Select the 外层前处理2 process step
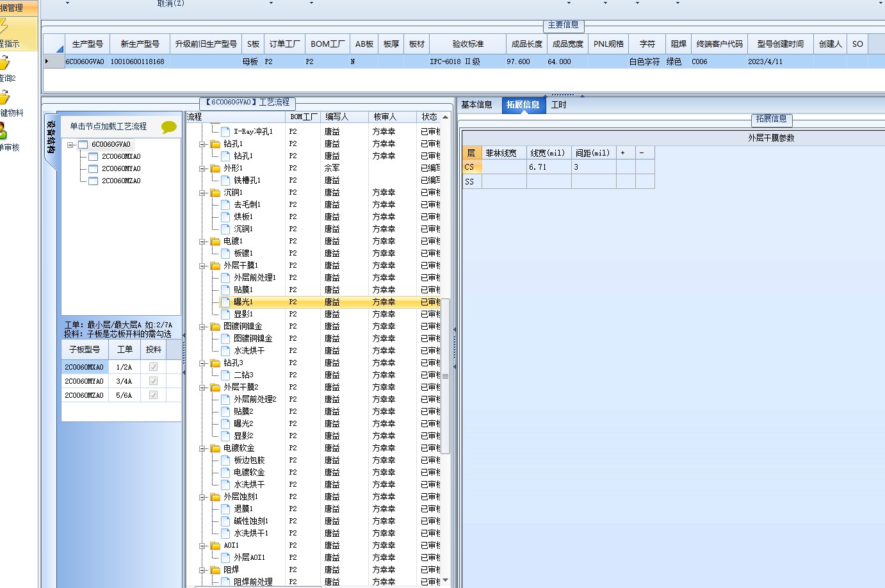885x588 pixels. pyautogui.click(x=255, y=399)
